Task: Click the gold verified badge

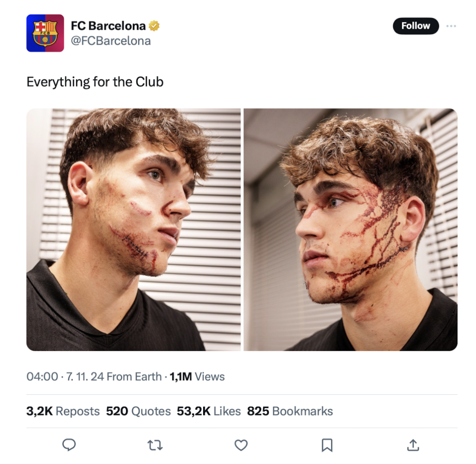Action: coord(154,26)
